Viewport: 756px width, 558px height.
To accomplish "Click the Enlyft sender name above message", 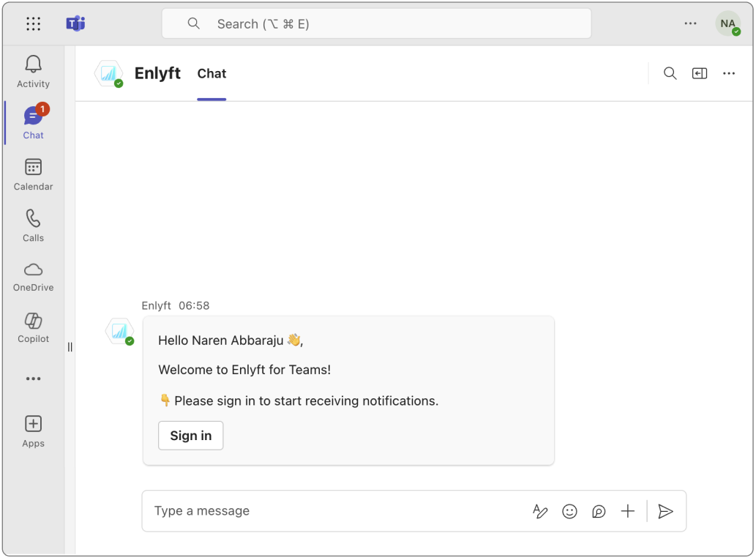I will pos(156,306).
